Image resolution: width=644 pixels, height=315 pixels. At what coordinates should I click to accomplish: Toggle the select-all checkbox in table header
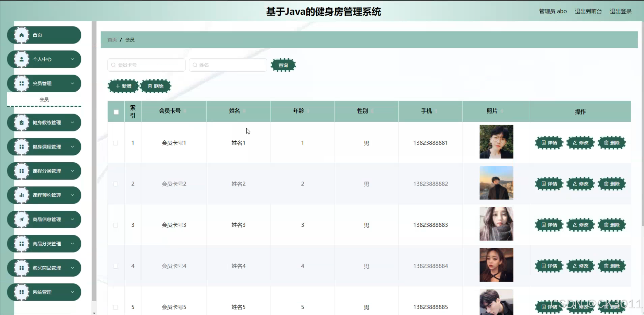pos(116,112)
